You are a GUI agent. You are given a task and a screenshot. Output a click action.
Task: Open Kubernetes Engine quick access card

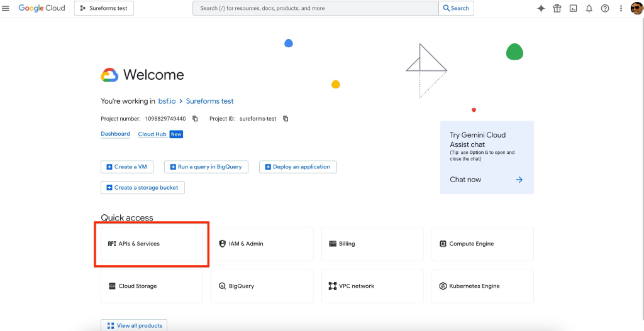point(482,286)
